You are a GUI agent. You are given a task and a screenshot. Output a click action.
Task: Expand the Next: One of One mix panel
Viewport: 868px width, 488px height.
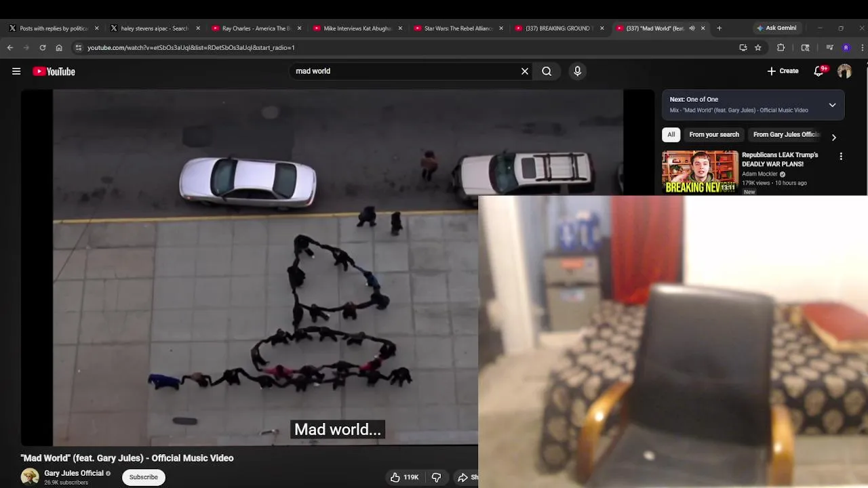click(x=832, y=105)
